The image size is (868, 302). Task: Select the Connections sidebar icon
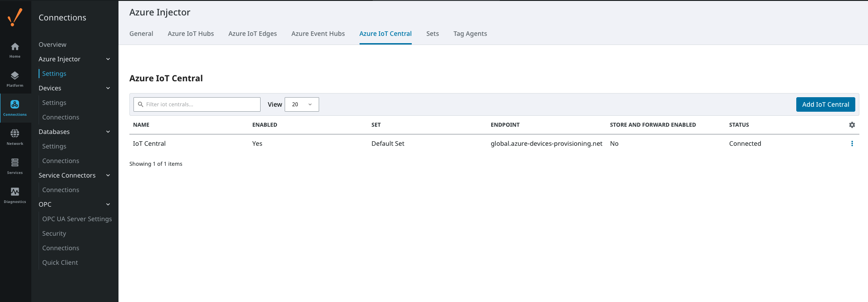point(15,108)
